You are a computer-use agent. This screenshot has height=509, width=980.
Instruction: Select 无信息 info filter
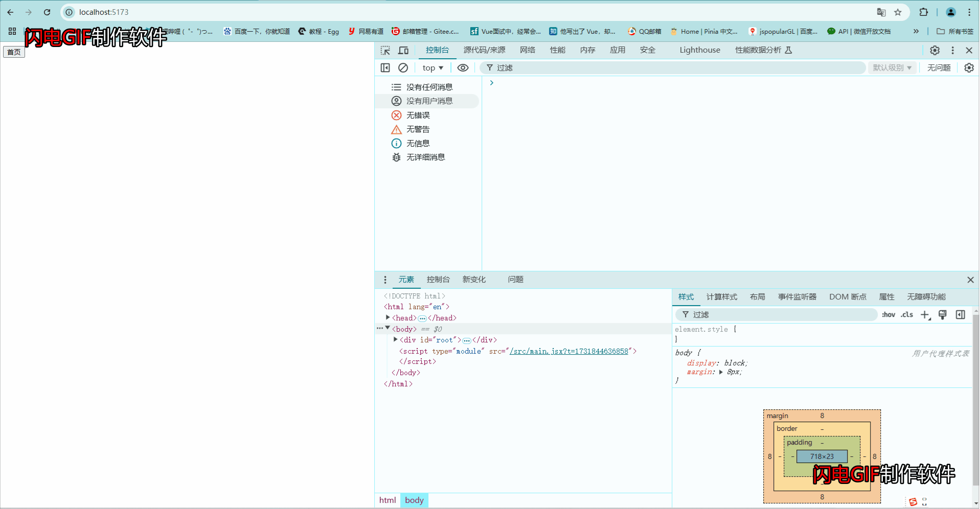tap(427, 143)
